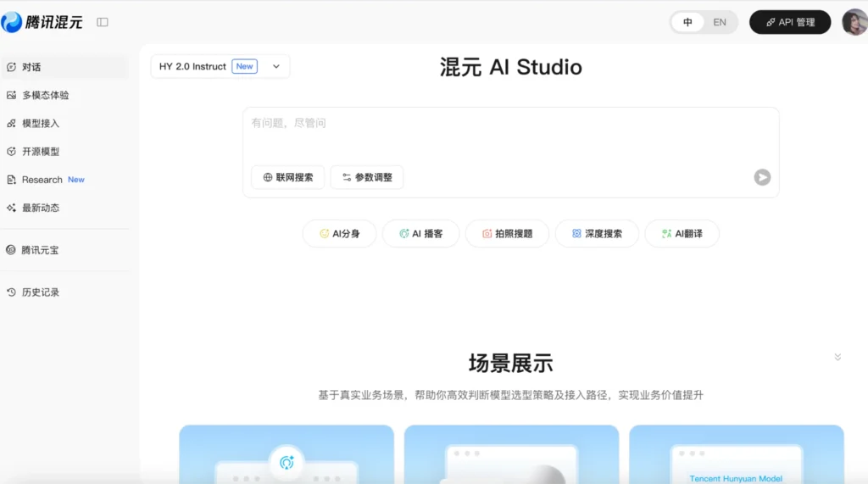Click the Research document icon
The height and width of the screenshot is (484, 868).
click(11, 180)
